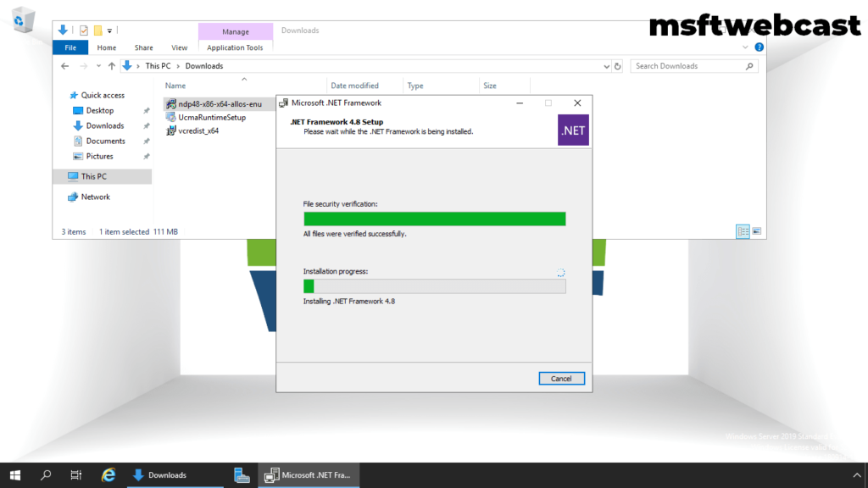The image size is (868, 488).
Task: Open the Home ribbon tab
Action: coord(106,47)
